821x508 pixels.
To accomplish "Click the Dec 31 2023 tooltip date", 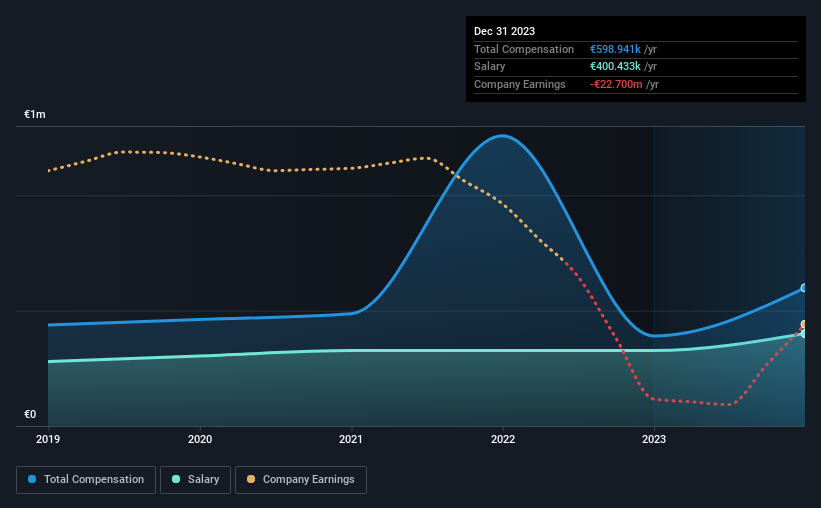I will 504,31.
